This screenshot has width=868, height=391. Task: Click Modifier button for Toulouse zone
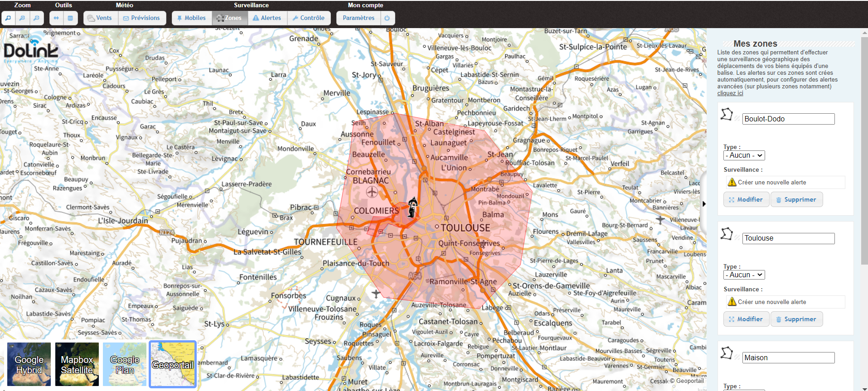(746, 319)
